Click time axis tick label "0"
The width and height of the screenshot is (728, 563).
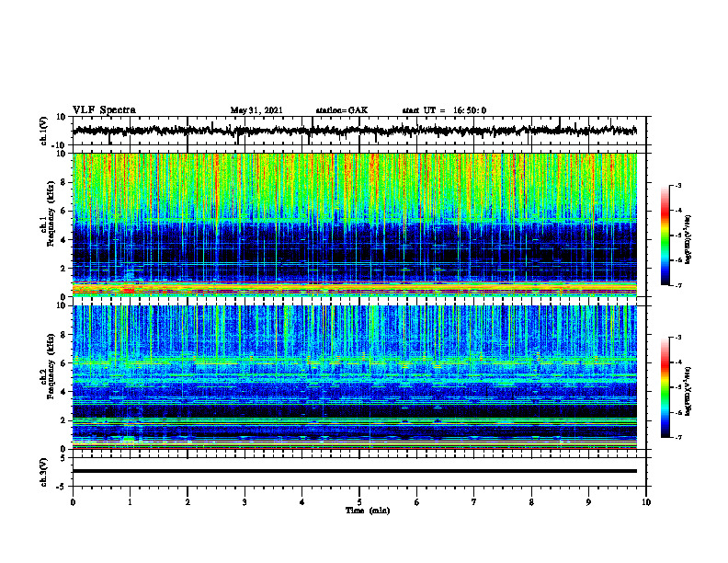pos(73,502)
